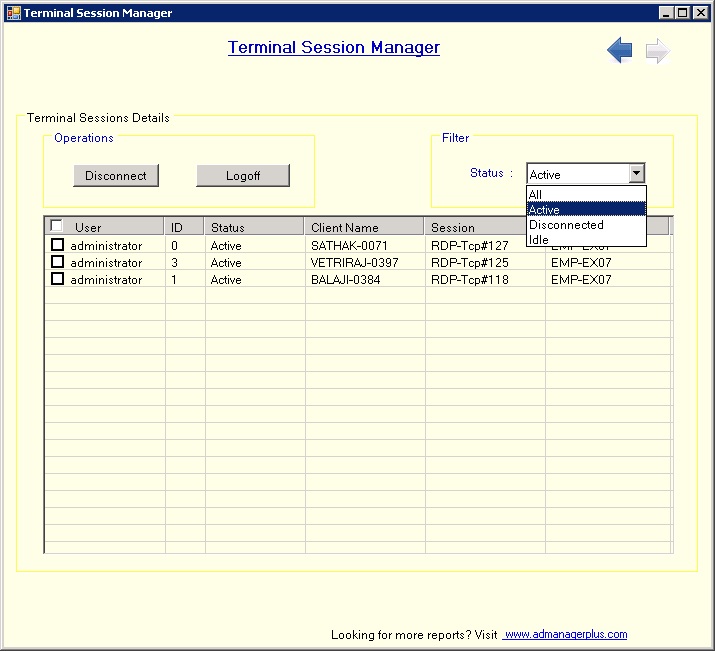Sort by the Session column header
This screenshot has width=715, height=651.
476,227
